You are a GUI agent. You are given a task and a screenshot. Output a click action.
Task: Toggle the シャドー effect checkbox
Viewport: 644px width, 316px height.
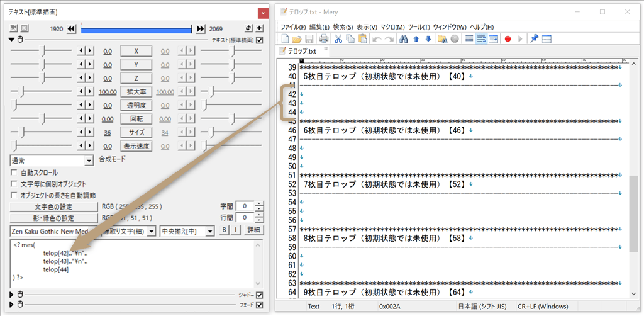[259, 295]
